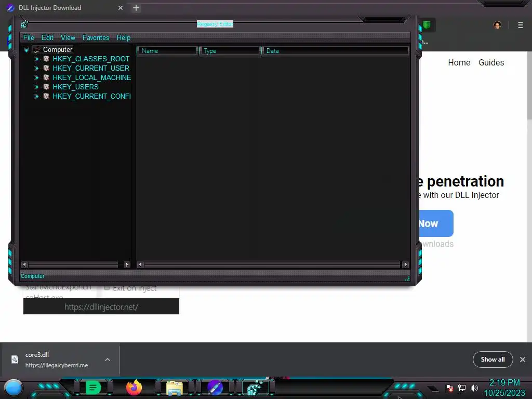Sort values by the Name column header
This screenshot has width=532, height=399.
pos(167,51)
